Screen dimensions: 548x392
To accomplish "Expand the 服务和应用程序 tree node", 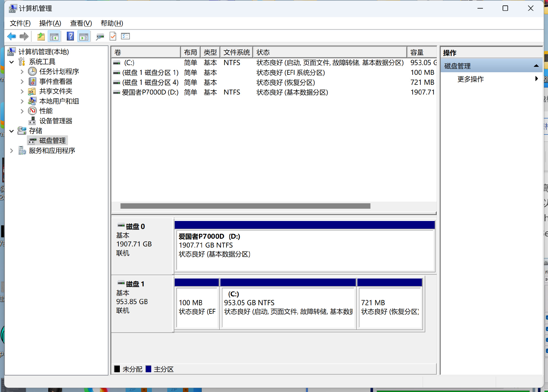I will 12,151.
